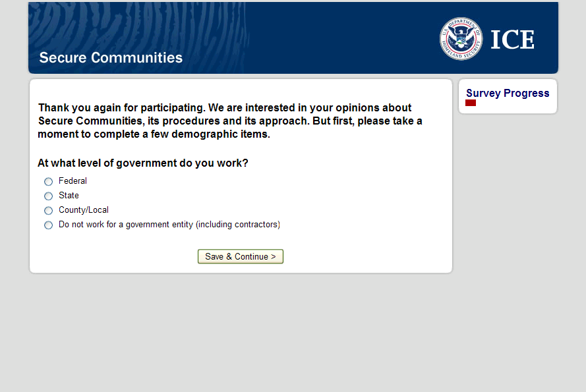Click the 'Federal' option label text
586x392 pixels.
coord(73,181)
